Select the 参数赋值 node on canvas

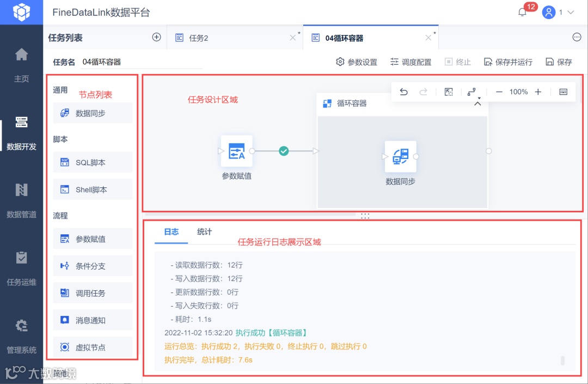point(237,151)
